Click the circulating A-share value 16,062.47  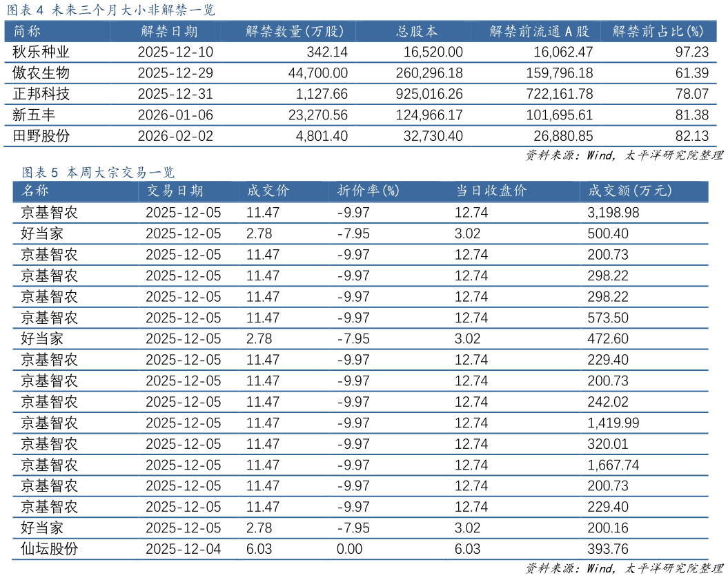point(563,52)
